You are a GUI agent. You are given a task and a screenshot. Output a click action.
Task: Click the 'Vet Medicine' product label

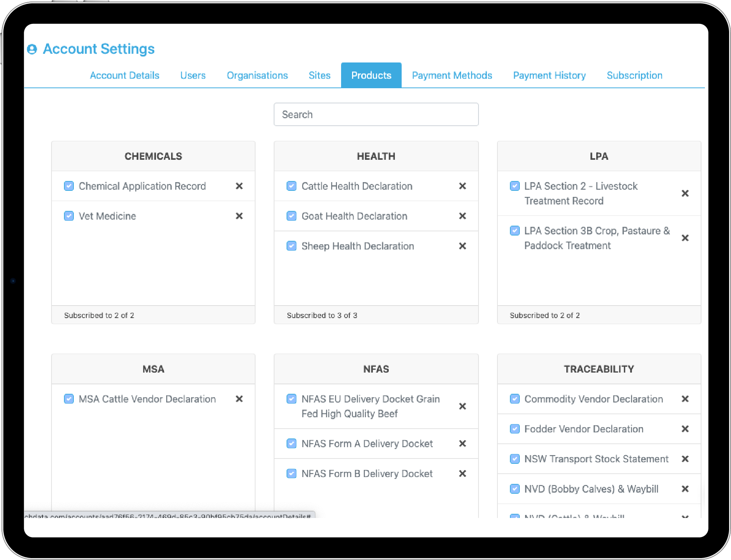tap(107, 216)
